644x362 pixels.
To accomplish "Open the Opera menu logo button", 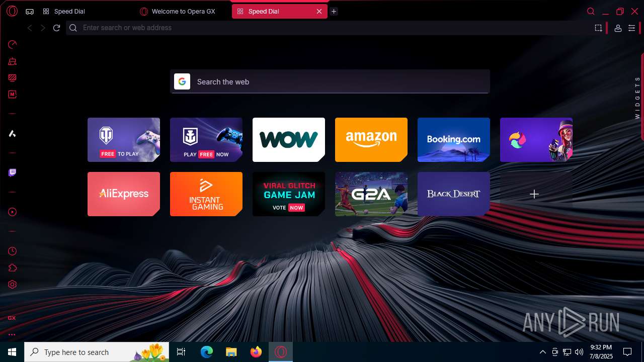I will (12, 11).
